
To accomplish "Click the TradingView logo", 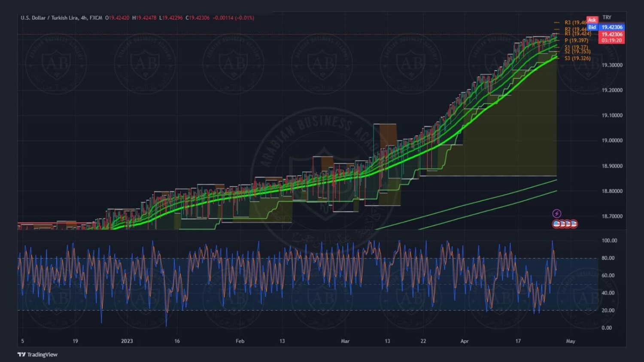I will click(x=37, y=354).
